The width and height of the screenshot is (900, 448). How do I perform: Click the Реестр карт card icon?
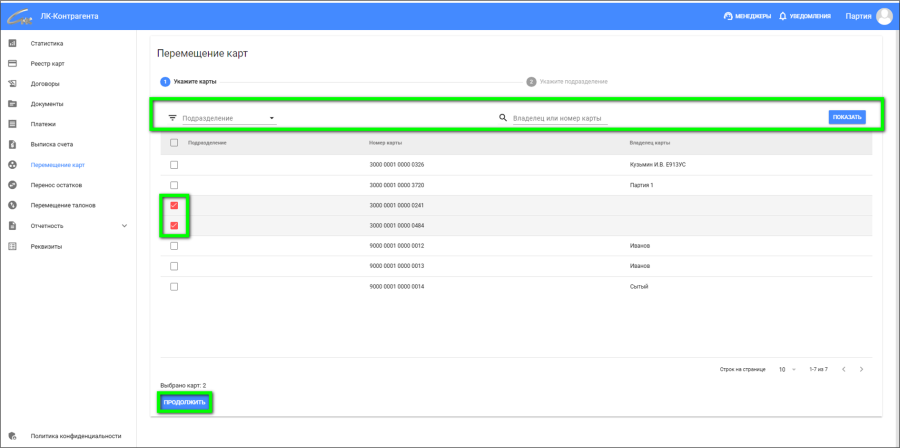pyautogui.click(x=12, y=63)
